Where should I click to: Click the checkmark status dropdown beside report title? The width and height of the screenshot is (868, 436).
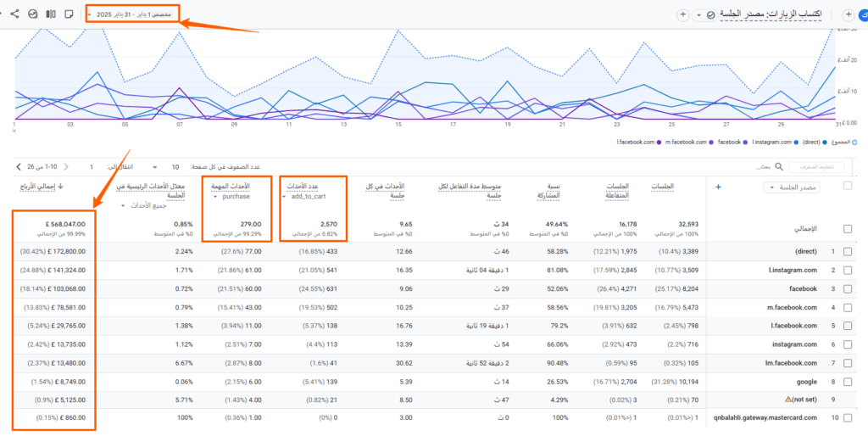tap(704, 15)
